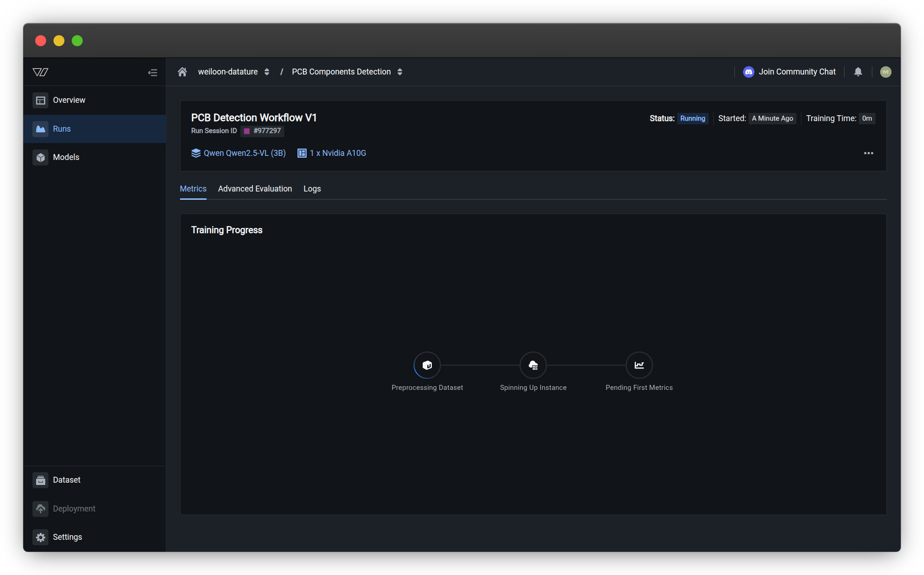924x575 pixels.
Task: Switch to the Logs tab
Action: 312,189
